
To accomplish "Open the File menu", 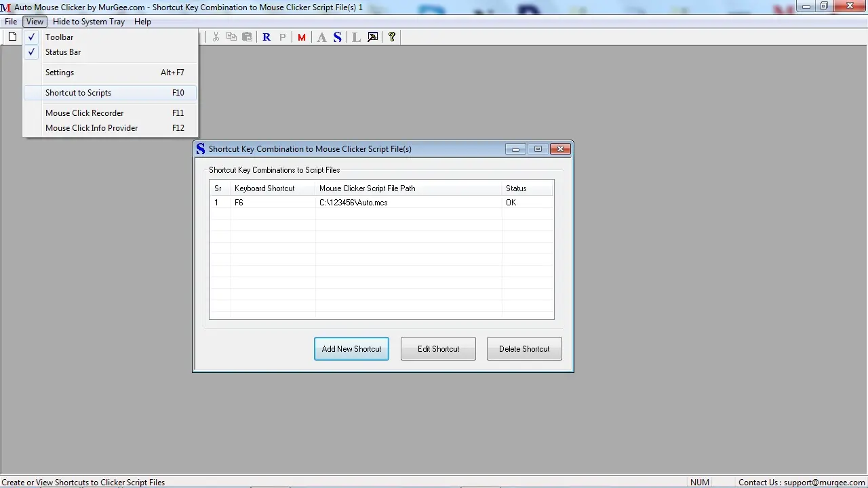I will [11, 22].
